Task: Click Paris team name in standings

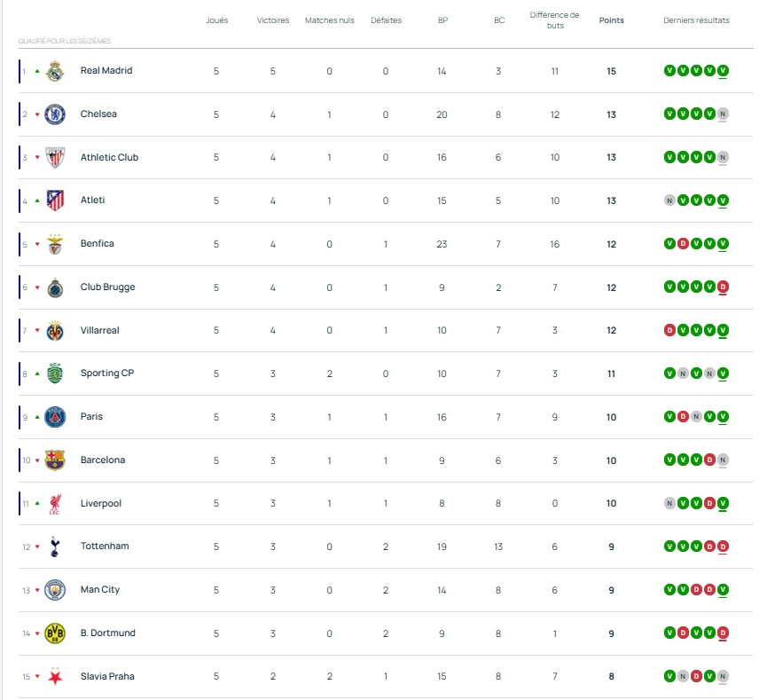Action: (x=91, y=417)
